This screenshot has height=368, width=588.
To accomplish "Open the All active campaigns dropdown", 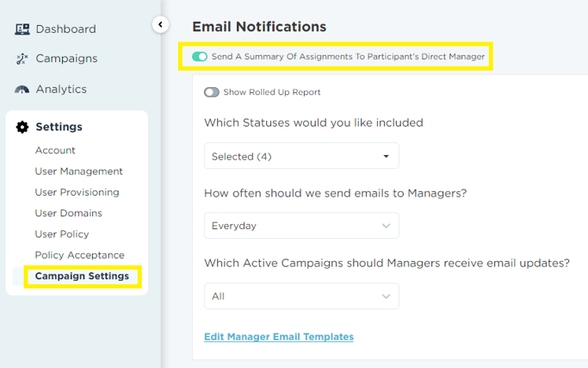I will (x=301, y=296).
